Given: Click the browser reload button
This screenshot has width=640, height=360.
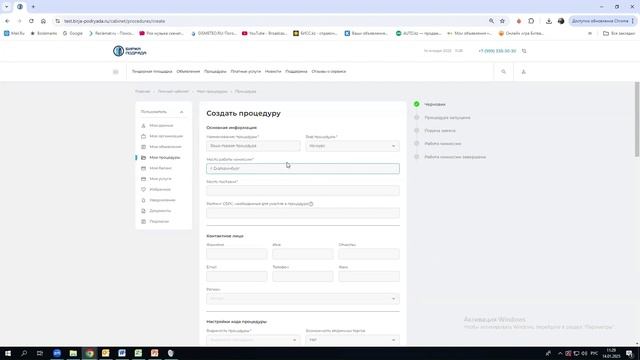Looking at the screenshot, I should 31,21.
